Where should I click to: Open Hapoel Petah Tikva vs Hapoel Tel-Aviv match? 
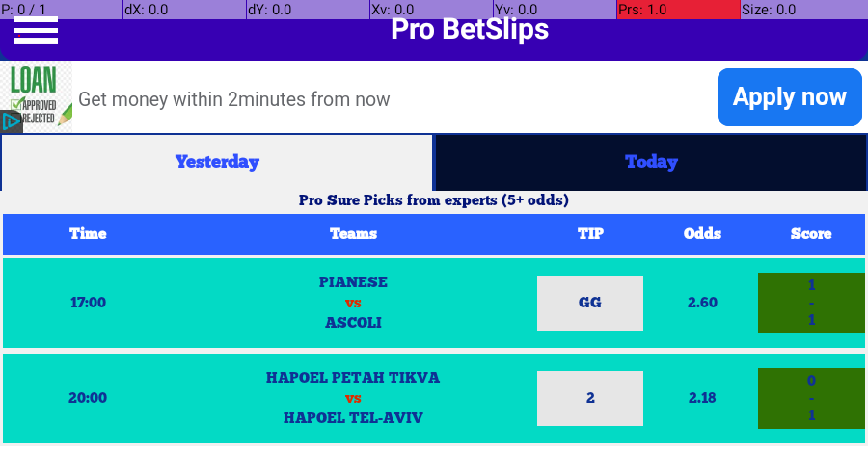tap(434, 398)
